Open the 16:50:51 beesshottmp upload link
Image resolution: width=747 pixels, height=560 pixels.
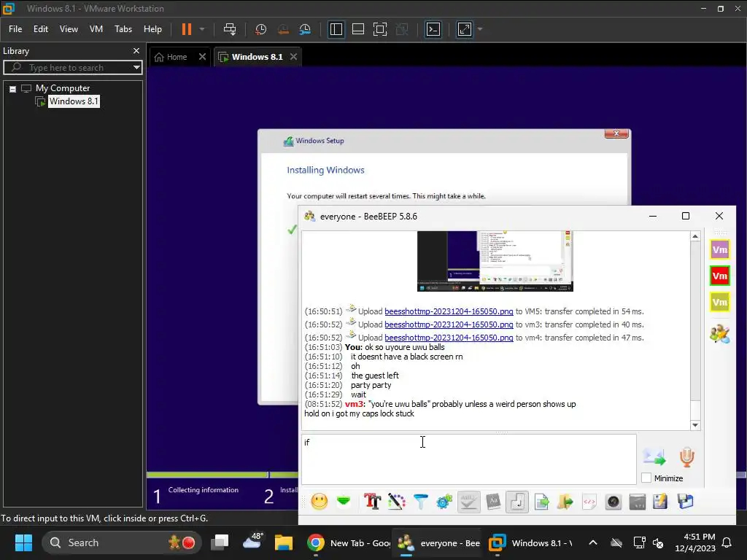(x=449, y=311)
